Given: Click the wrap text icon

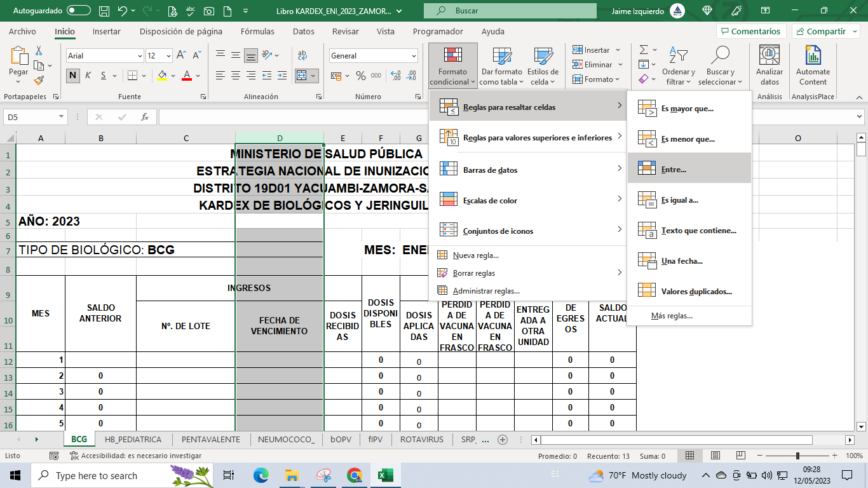Looking at the screenshot, I should click(302, 55).
